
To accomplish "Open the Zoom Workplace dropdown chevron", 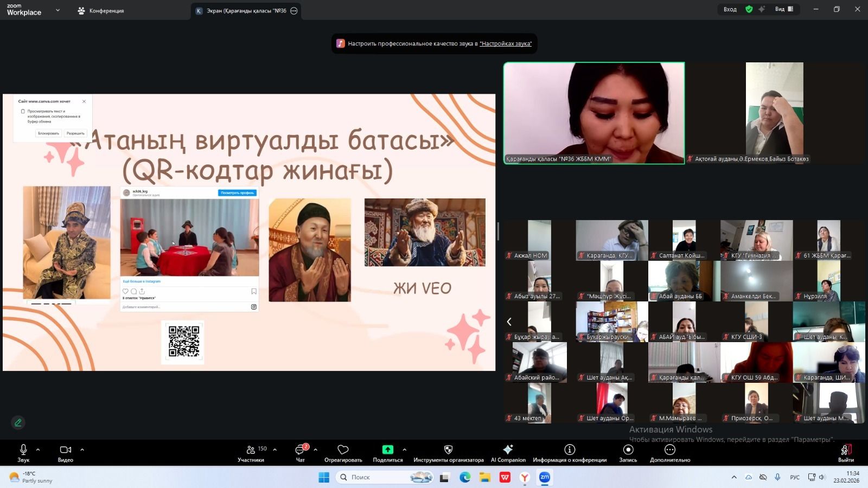I will pos(58,10).
